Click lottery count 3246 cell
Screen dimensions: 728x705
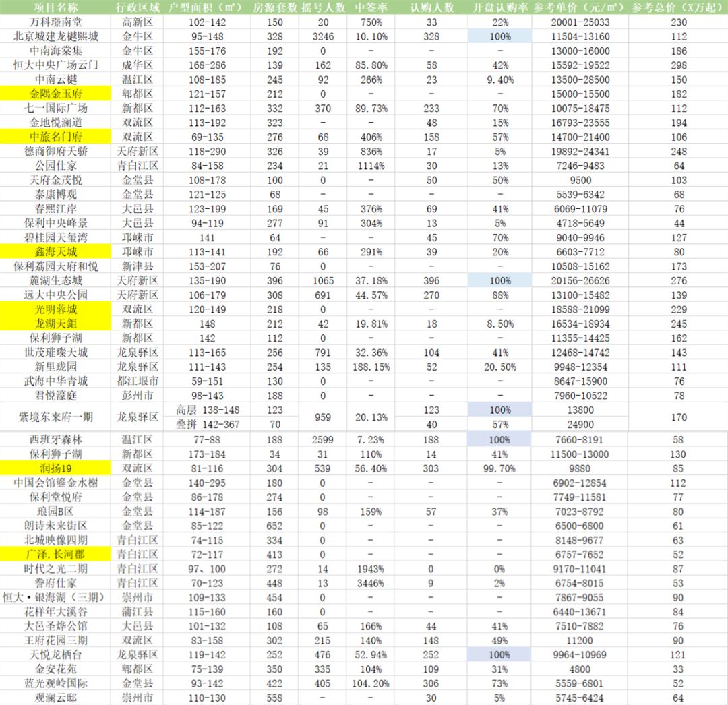pos(323,36)
